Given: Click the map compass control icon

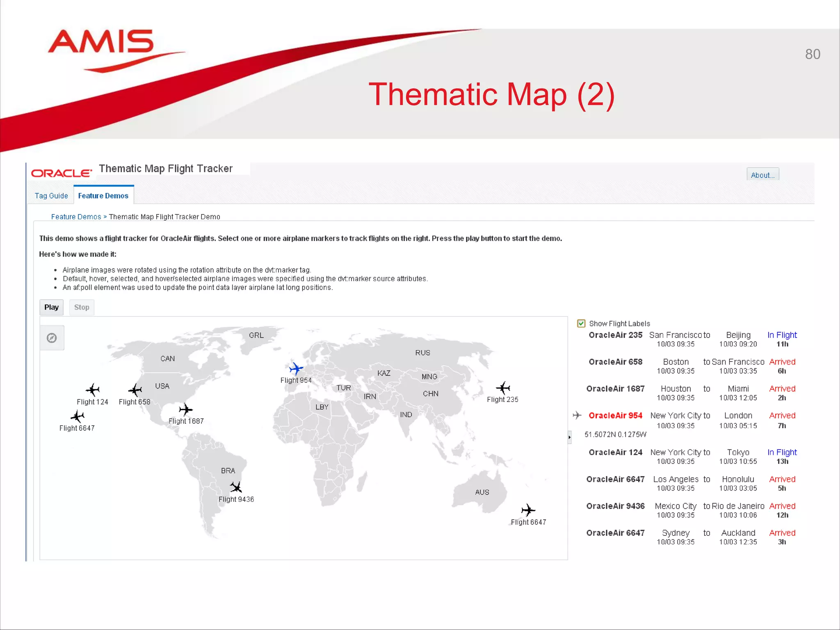Looking at the screenshot, I should pyautogui.click(x=52, y=338).
